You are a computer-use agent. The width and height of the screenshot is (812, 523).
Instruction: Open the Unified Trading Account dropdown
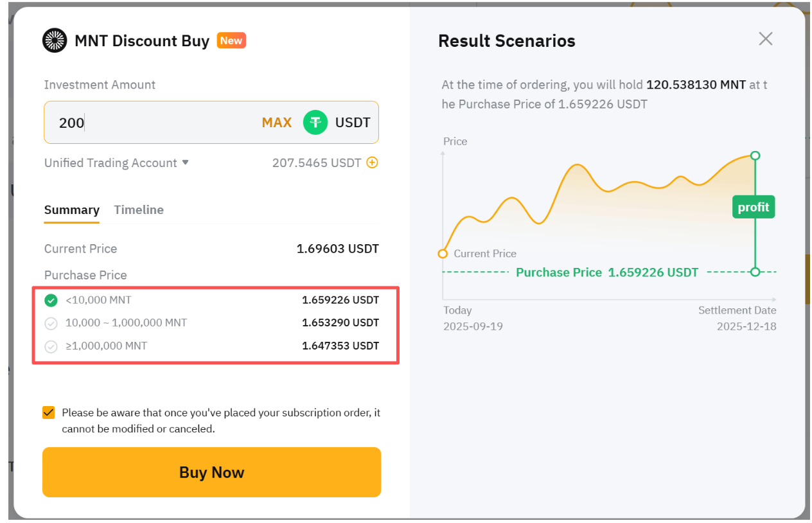click(x=116, y=163)
